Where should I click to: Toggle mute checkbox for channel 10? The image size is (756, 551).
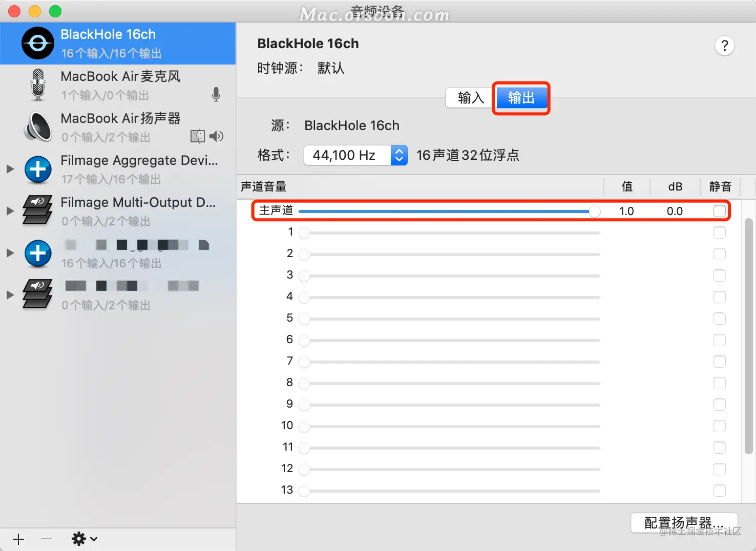[x=720, y=426]
